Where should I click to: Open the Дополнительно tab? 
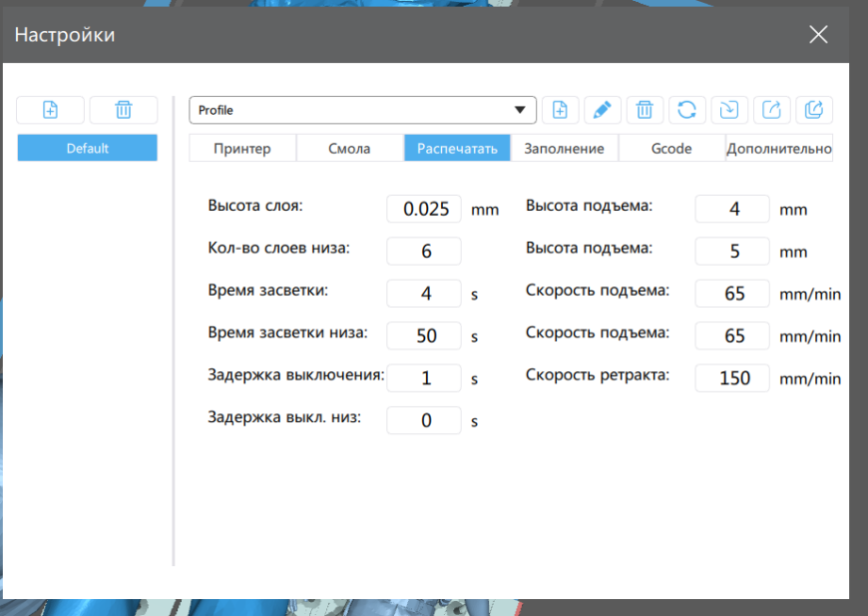pos(779,149)
